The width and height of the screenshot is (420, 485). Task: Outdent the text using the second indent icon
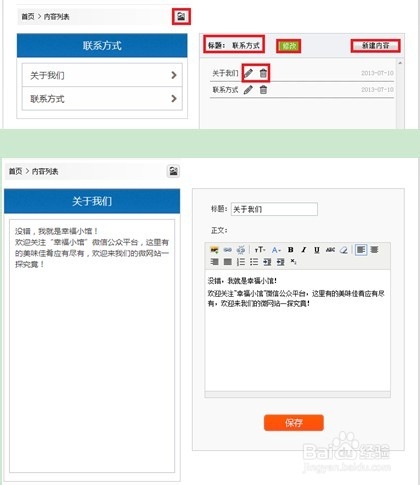(281, 262)
